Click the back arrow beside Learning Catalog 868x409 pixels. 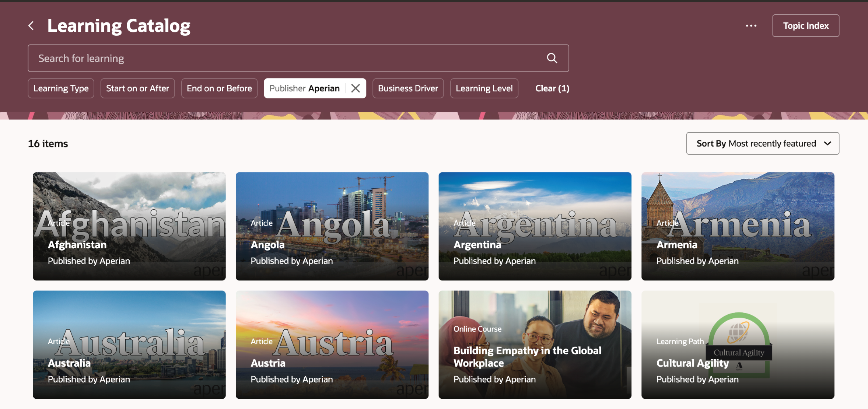(31, 26)
